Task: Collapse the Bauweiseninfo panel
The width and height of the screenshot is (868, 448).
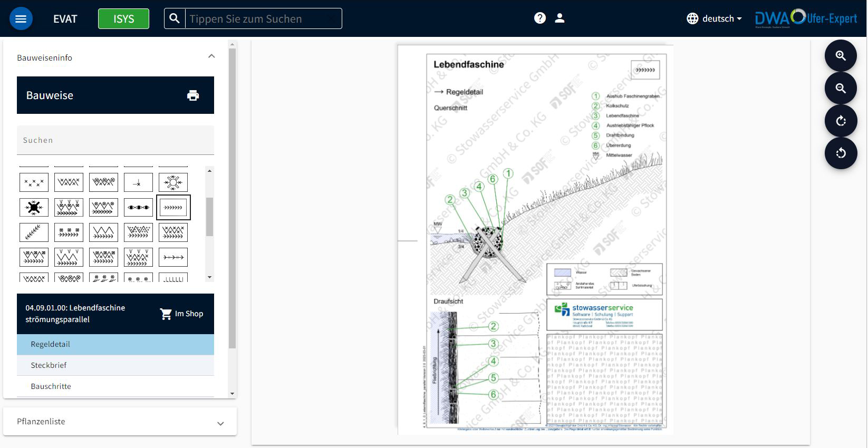Action: click(211, 56)
